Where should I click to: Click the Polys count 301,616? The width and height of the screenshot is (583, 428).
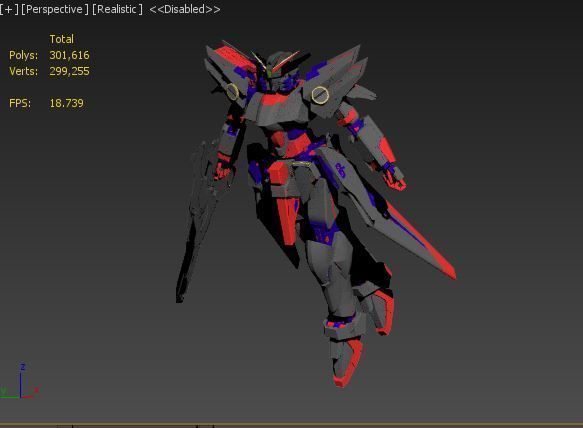tap(70, 55)
